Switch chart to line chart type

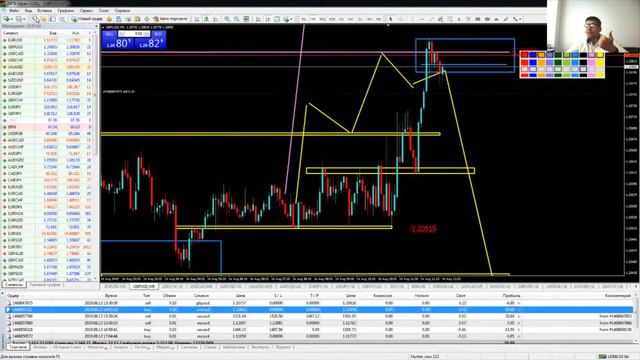click(216, 19)
